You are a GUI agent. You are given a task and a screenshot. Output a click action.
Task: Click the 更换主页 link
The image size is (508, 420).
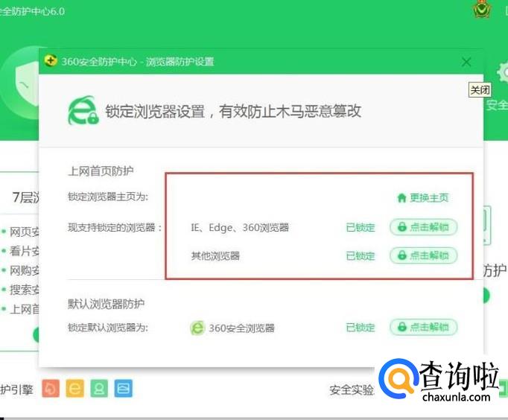pyautogui.click(x=423, y=197)
